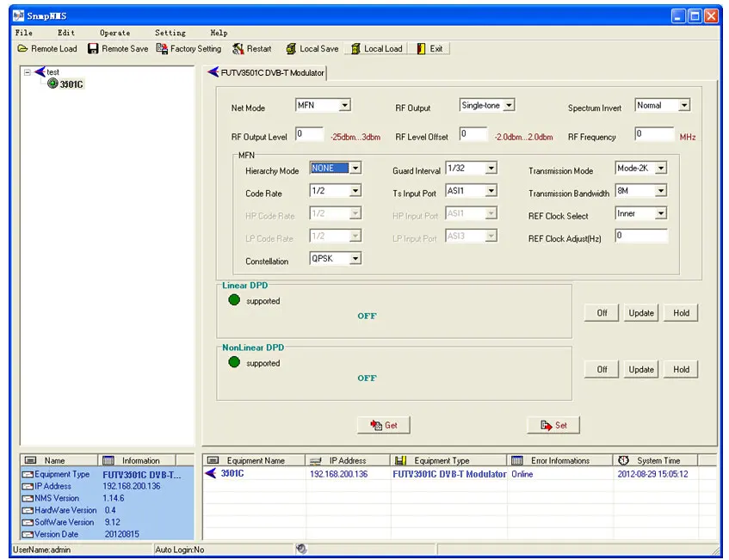Open Factory Setting from the toolbar

point(163,49)
